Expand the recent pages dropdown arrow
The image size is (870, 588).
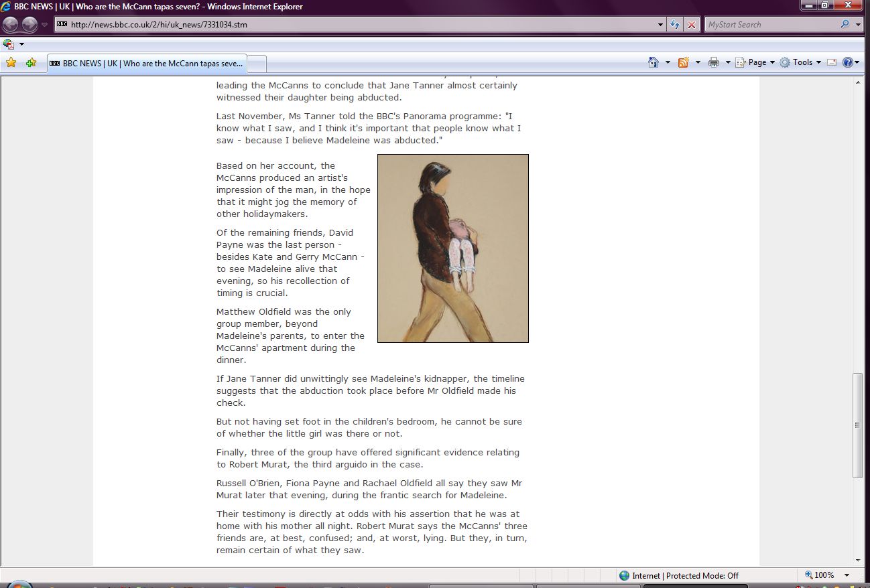click(45, 25)
